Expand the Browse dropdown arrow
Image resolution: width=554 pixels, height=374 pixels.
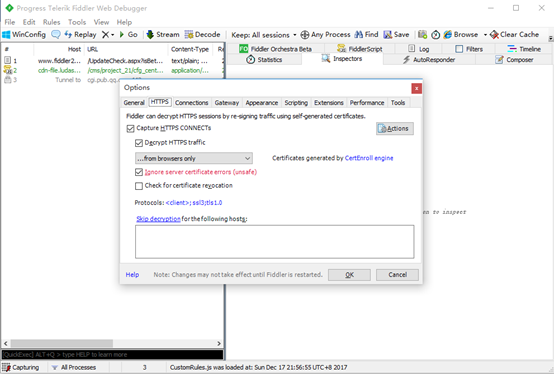pos(485,35)
